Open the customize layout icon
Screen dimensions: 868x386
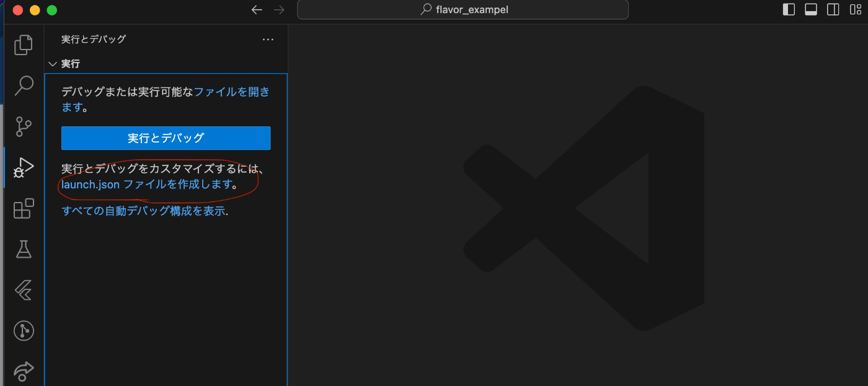coord(856,9)
